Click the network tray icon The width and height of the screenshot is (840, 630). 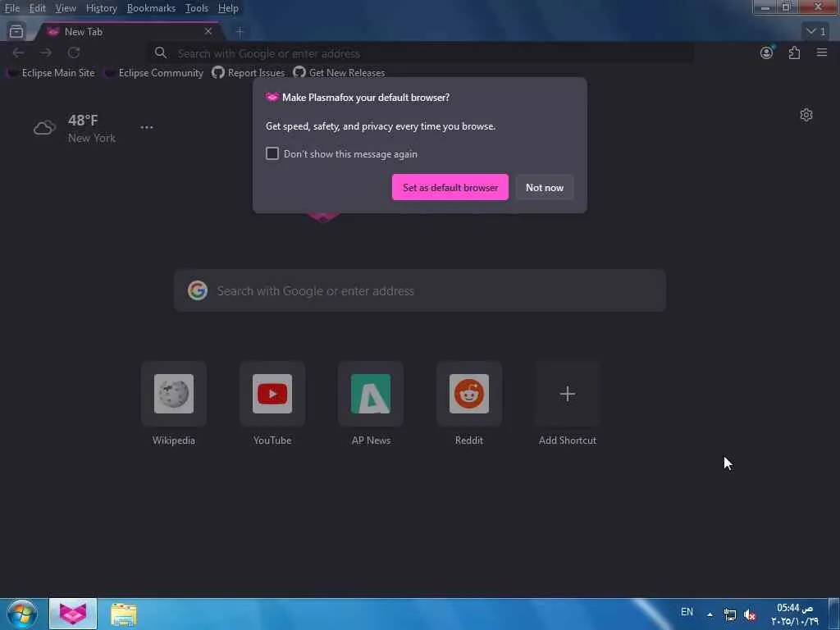(x=729, y=614)
